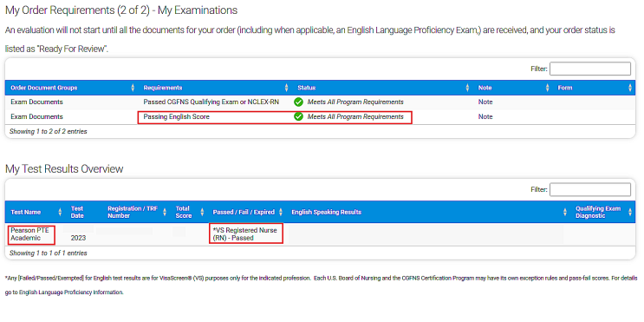Sort by English Speaking Results column
The image size is (644, 322).
(428, 212)
